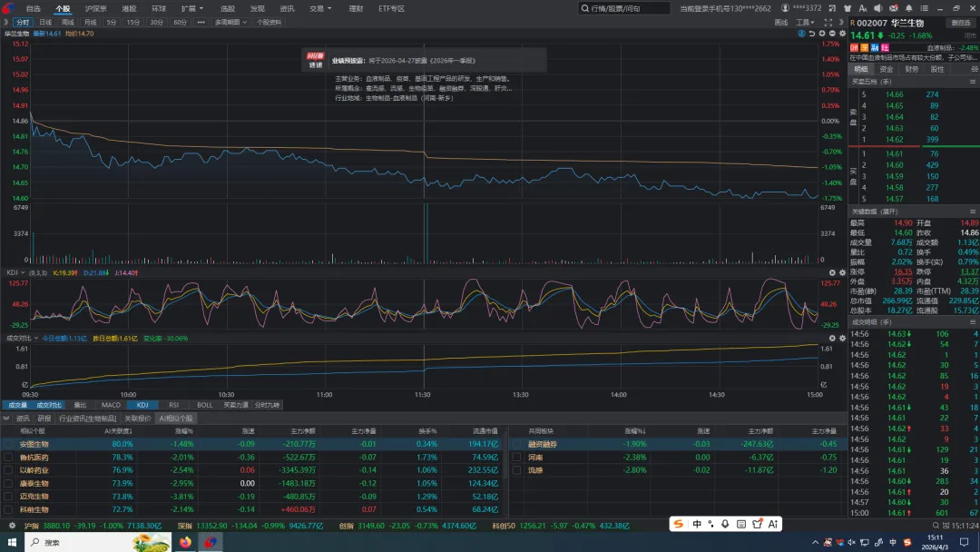Tick the checkbox for 迈克生物 row
Screen dimensions: 980x552
[8, 497]
